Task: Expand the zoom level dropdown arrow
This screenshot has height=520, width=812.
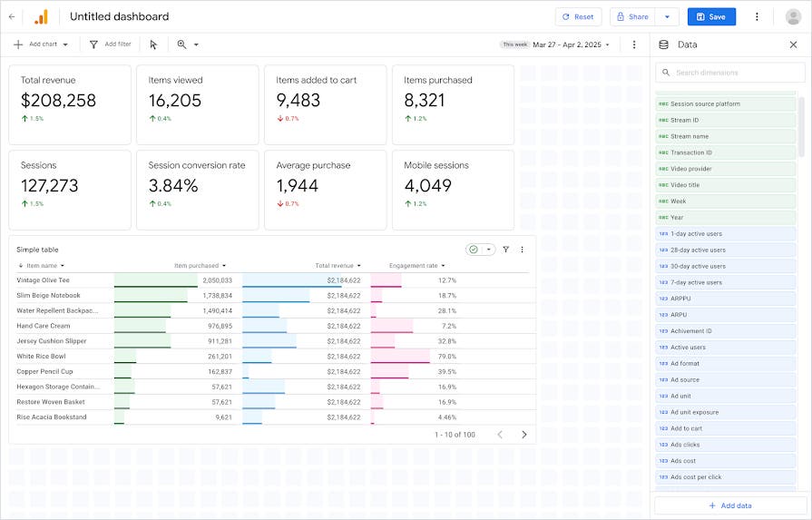Action: [x=196, y=44]
